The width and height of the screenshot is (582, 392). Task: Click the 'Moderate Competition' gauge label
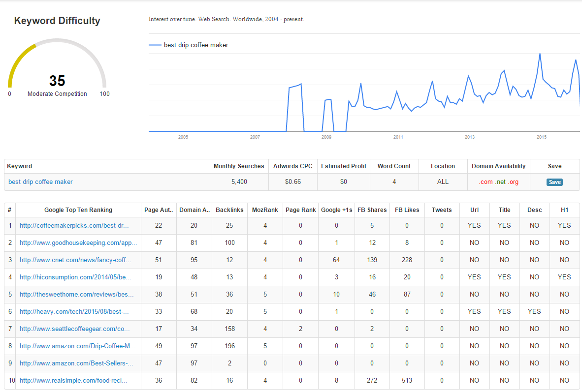coord(57,94)
